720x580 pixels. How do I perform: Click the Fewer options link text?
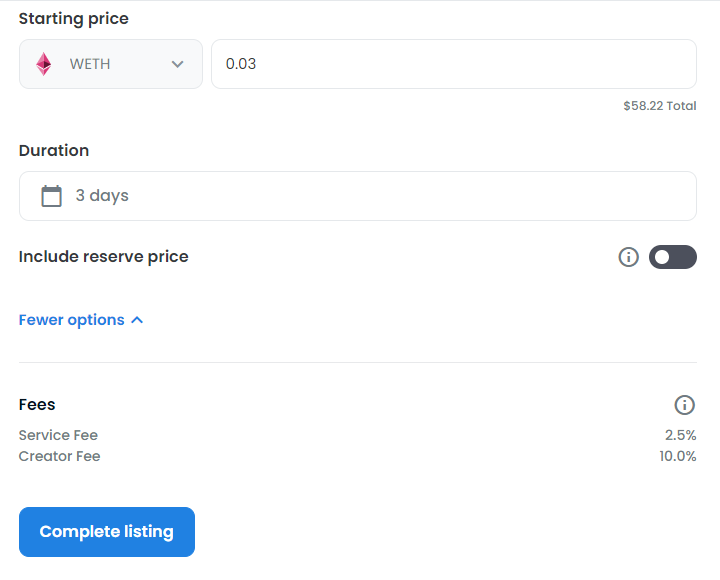pos(72,320)
